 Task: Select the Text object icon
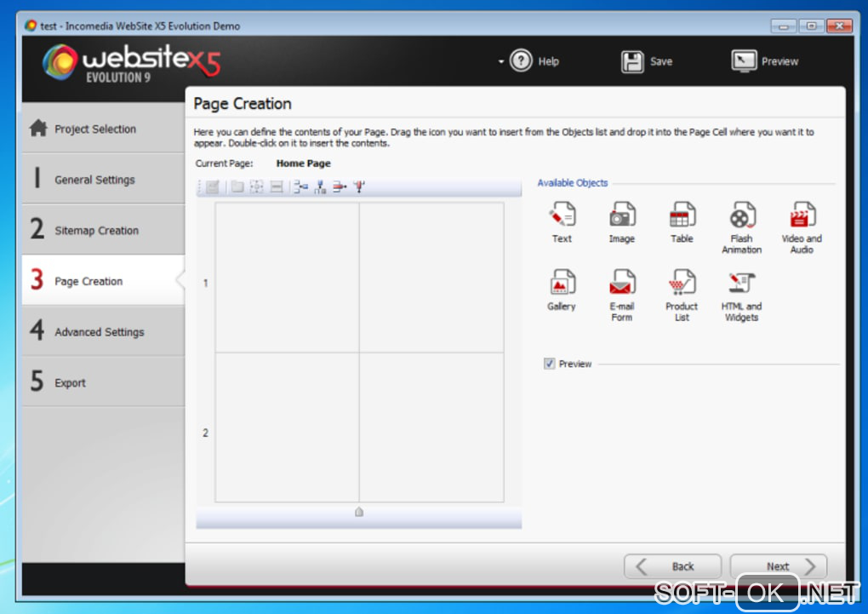click(562, 215)
